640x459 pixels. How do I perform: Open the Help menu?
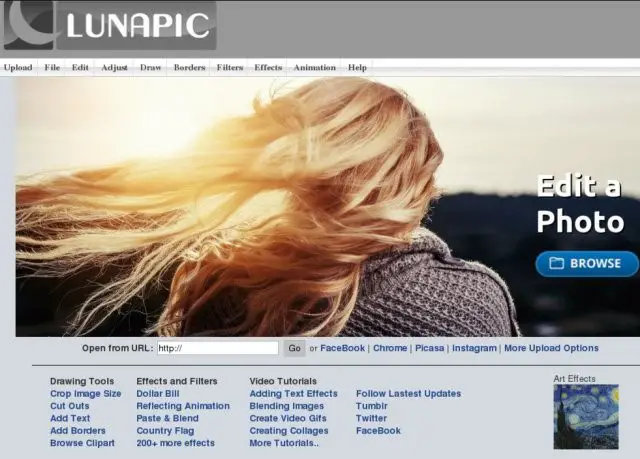(357, 68)
